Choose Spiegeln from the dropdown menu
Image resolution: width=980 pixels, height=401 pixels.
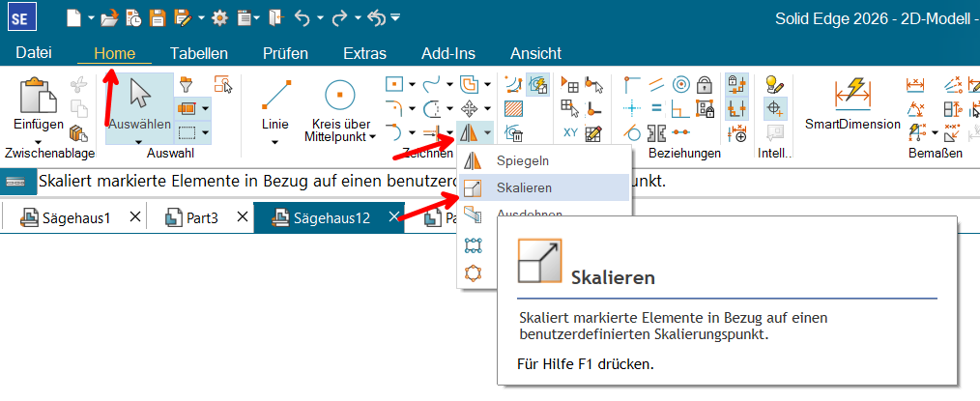[544, 160]
